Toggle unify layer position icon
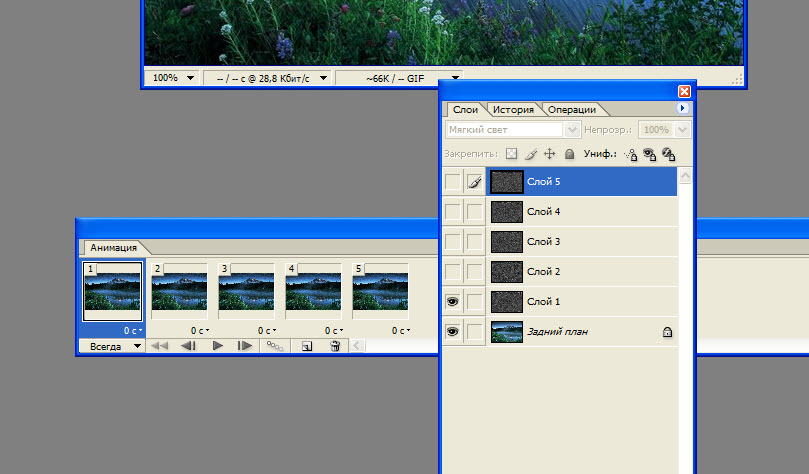This screenshot has width=809, height=474. [x=631, y=154]
